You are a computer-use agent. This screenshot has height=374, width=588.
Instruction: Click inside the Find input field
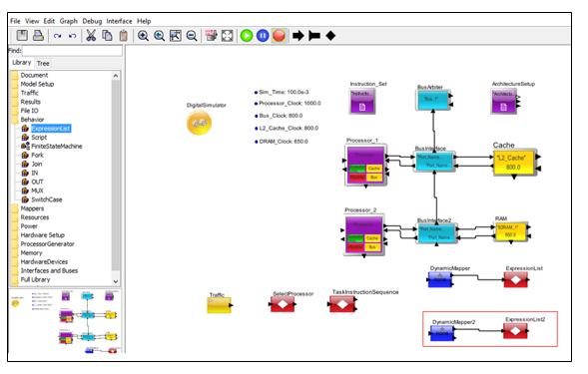click(72, 51)
